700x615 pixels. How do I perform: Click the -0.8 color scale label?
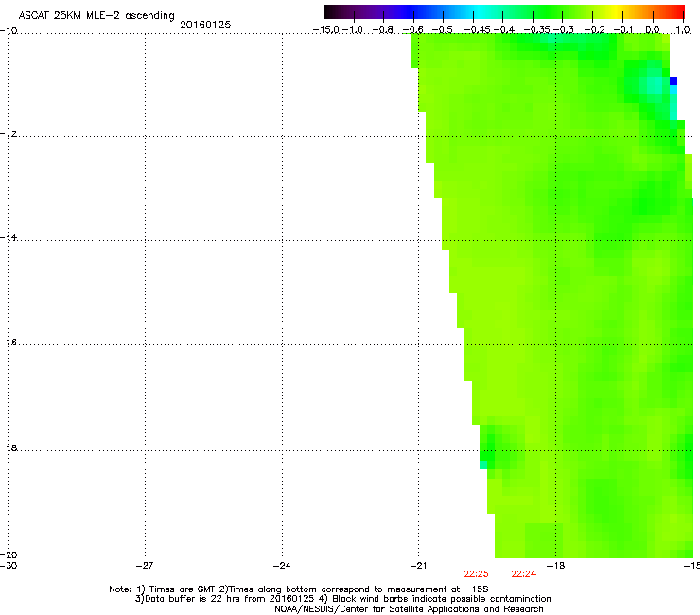click(x=382, y=30)
